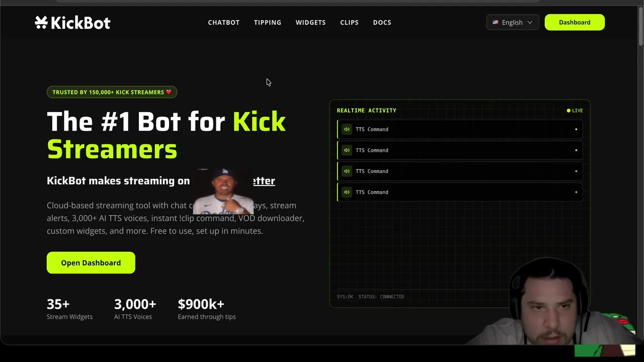The image size is (644, 362).
Task: Click the US flag icon
Action: 495,22
